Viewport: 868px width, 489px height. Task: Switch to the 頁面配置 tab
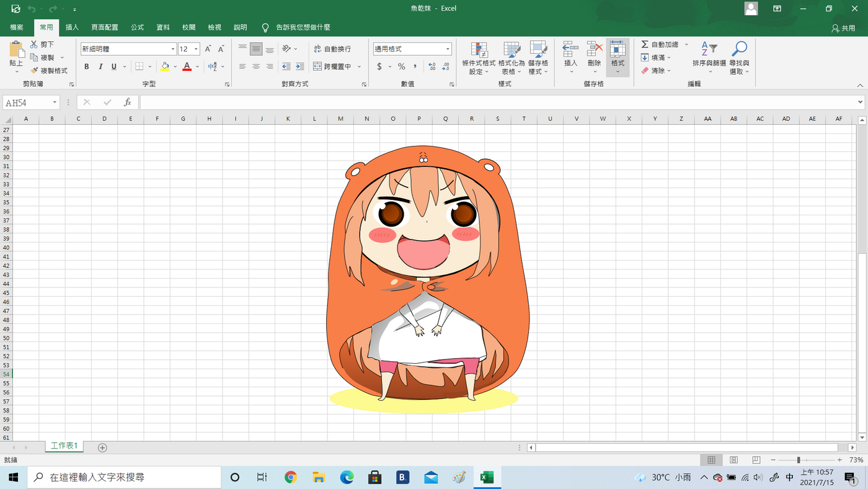click(105, 28)
